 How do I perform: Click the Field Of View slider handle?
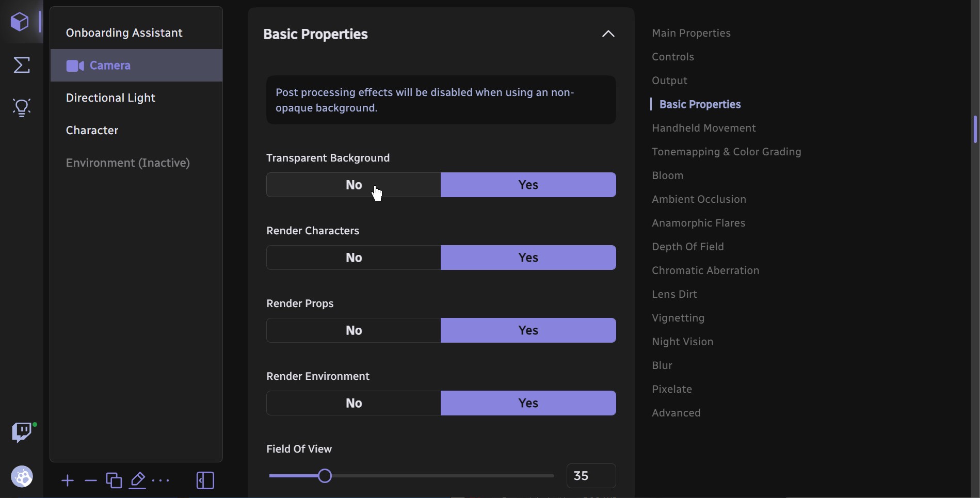tap(325, 476)
